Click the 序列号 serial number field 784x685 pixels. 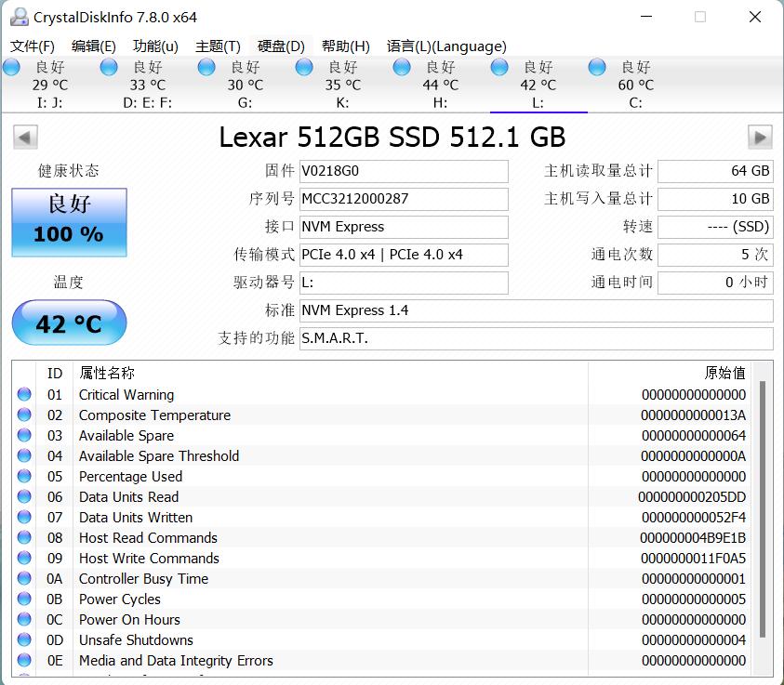pos(404,199)
